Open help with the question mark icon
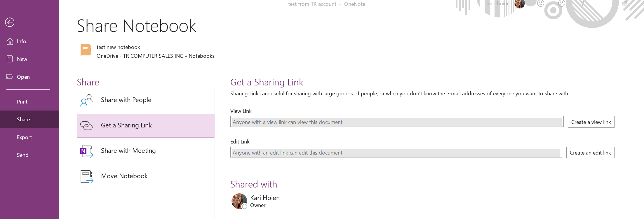 tap(582, 3)
